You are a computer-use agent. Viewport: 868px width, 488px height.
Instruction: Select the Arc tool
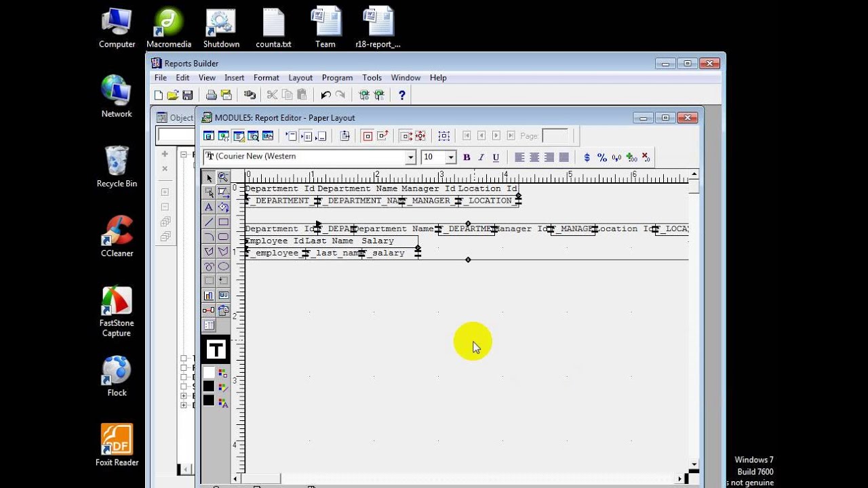pos(209,237)
